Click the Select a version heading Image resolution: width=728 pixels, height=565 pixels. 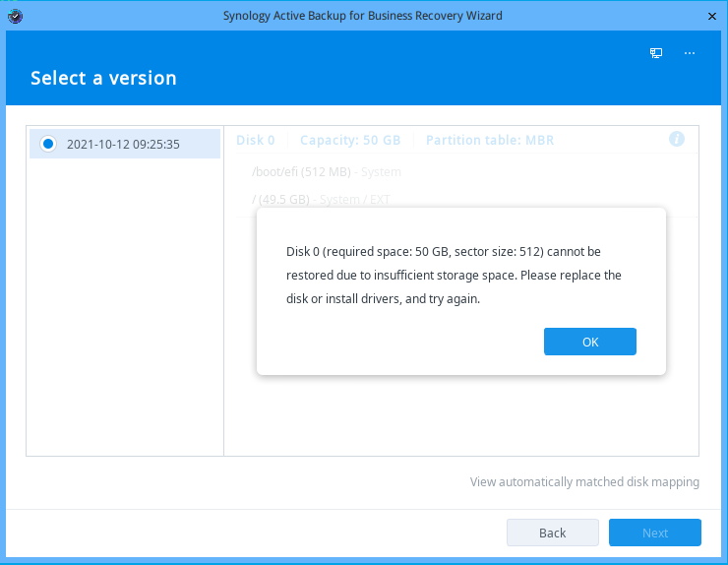(x=103, y=78)
